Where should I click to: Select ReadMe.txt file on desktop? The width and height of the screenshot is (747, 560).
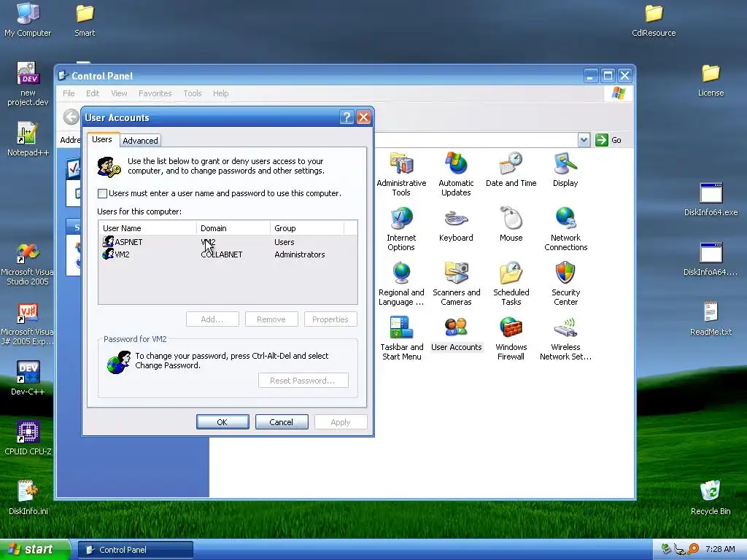tap(711, 319)
